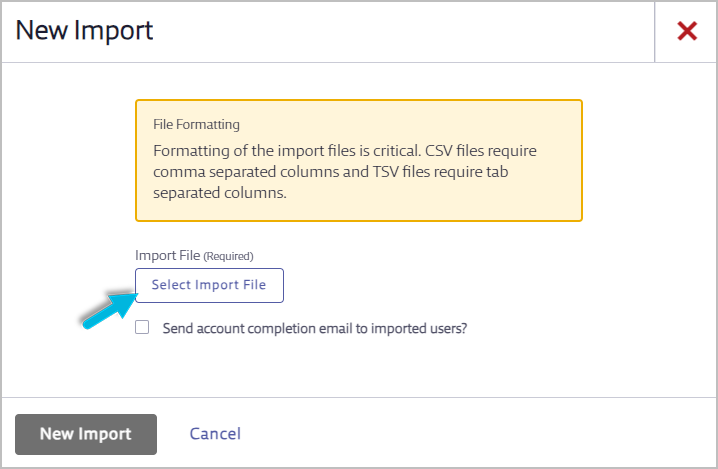Viewport: 718px width, 469px height.
Task: Click the 'comma separated columns' text line
Action: pyautogui.click(x=261, y=172)
